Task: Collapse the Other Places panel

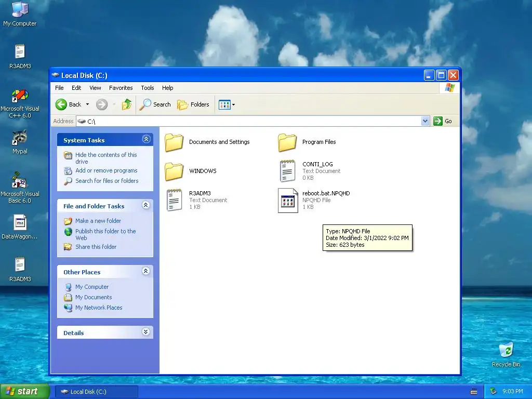Action: click(x=146, y=271)
